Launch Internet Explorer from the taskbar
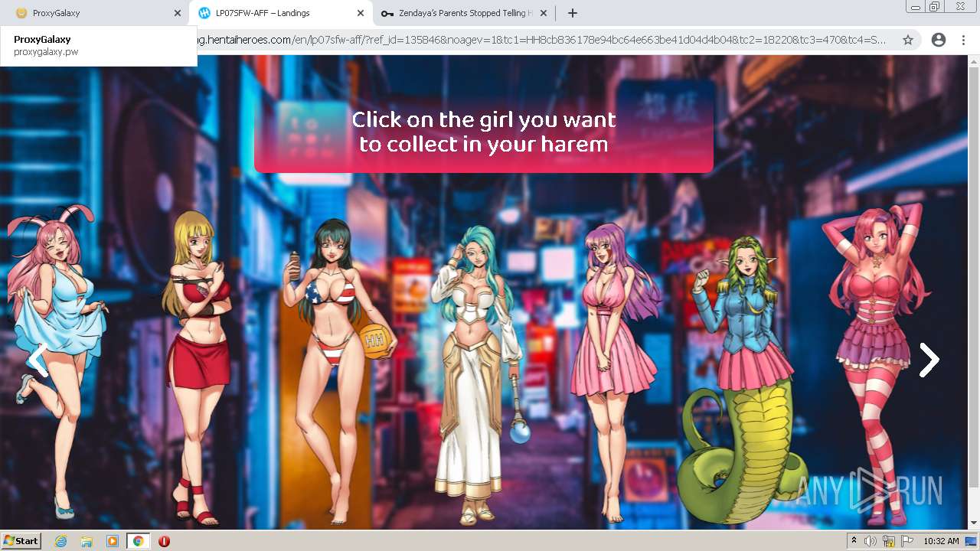This screenshot has height=551, width=980. point(60,541)
